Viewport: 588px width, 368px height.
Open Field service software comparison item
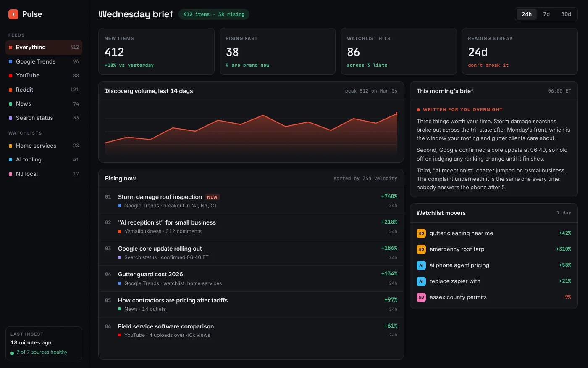click(x=251, y=331)
